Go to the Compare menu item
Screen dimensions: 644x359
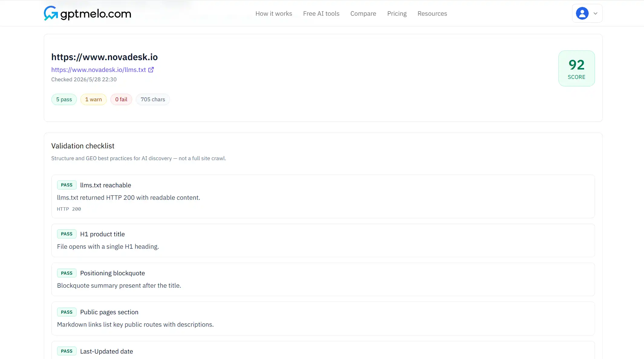[x=363, y=14]
